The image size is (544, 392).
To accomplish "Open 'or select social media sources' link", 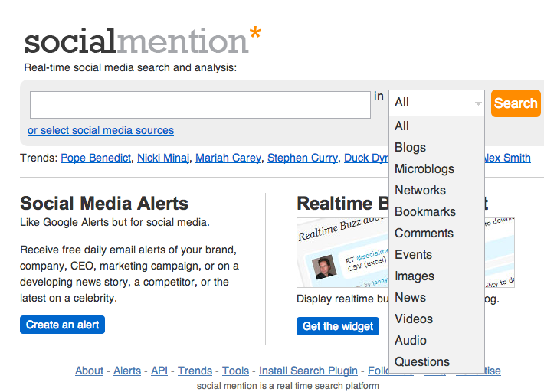I will pos(100,130).
